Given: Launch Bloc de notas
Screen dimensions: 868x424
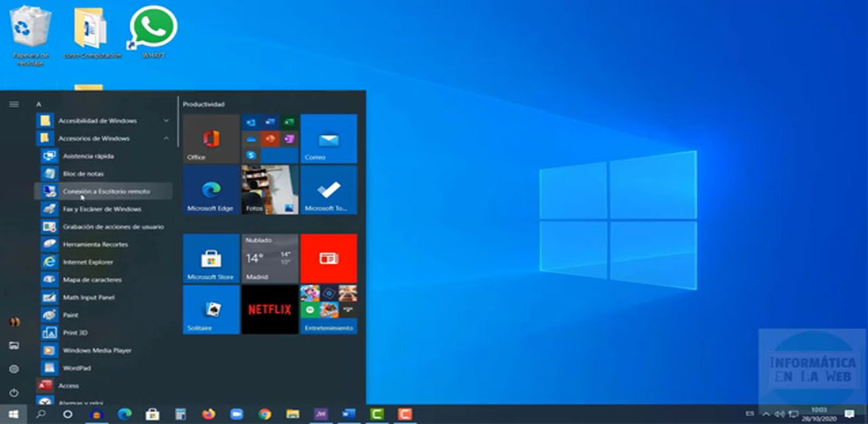Looking at the screenshot, I should [103, 174].
